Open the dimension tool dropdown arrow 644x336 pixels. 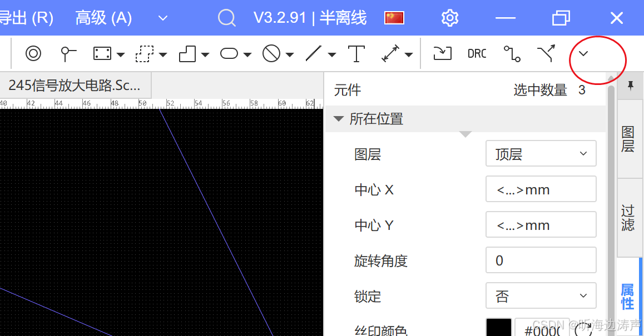tap(409, 54)
